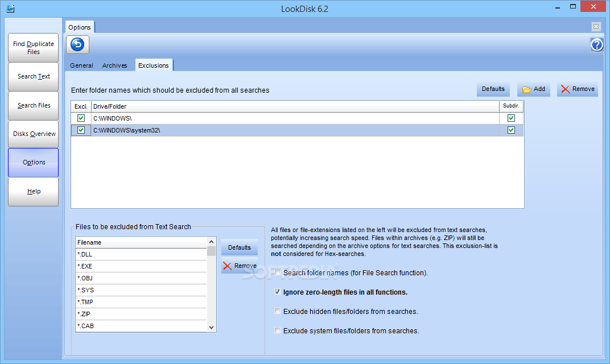Open Disks Overview section
The width and height of the screenshot is (610, 364).
pos(34,134)
